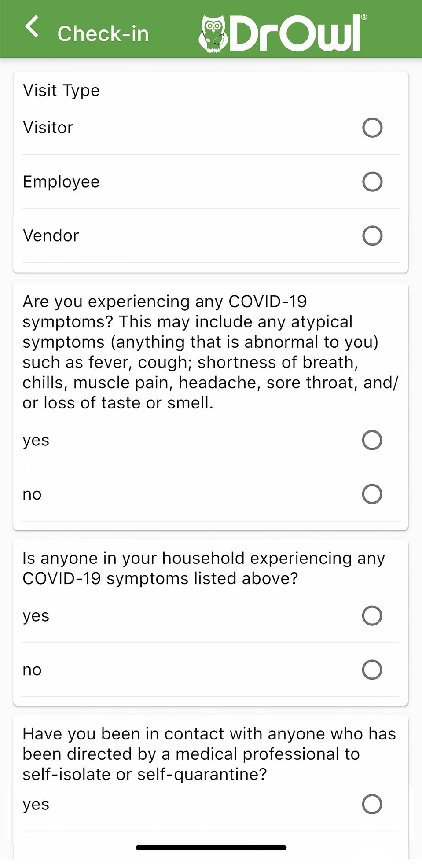
Task: Tap the Visit Type heading
Action: pyautogui.click(x=61, y=91)
